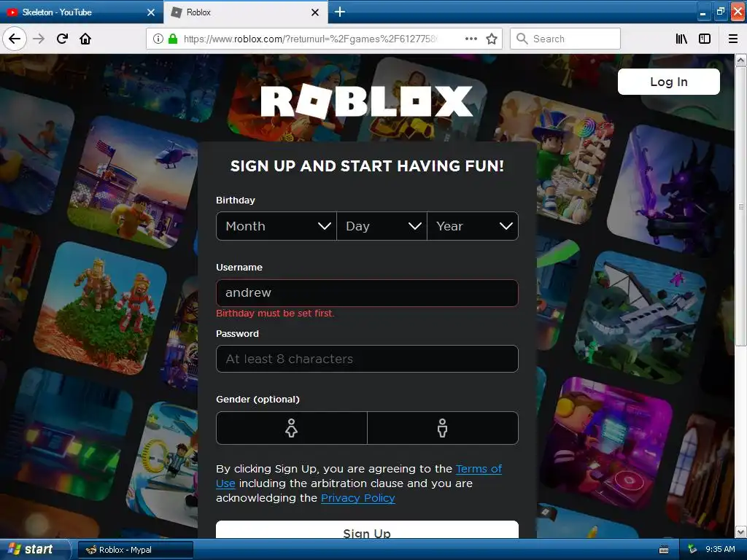This screenshot has height=560, width=747.
Task: Go forward with the arrow button
Action: click(x=39, y=39)
